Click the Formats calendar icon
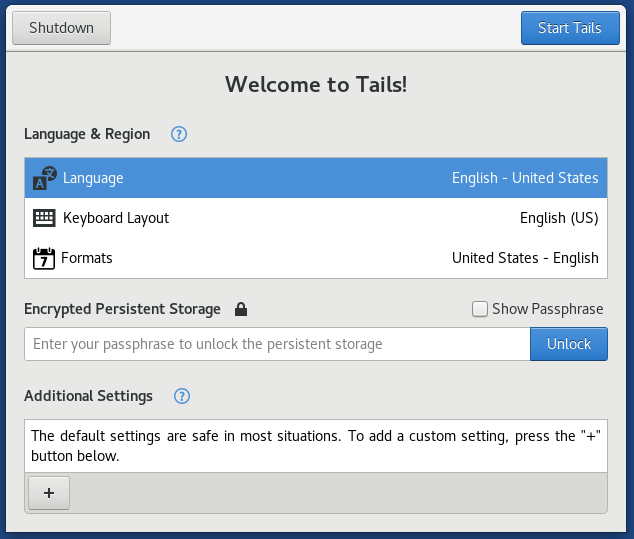The height and width of the screenshot is (539, 634). coord(44,258)
